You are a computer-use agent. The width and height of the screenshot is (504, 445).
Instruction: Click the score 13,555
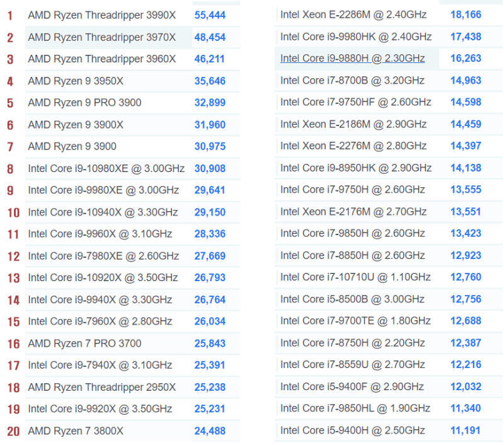coord(466,189)
